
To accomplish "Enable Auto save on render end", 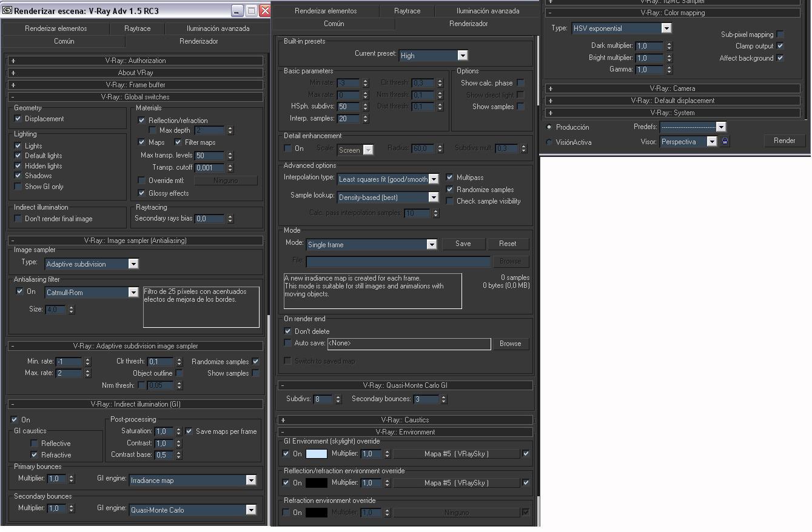I will 288,343.
